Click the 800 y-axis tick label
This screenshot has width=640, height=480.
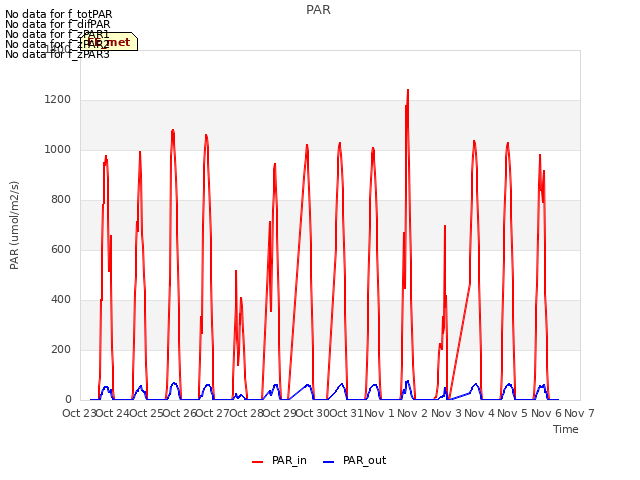[x=61, y=200]
